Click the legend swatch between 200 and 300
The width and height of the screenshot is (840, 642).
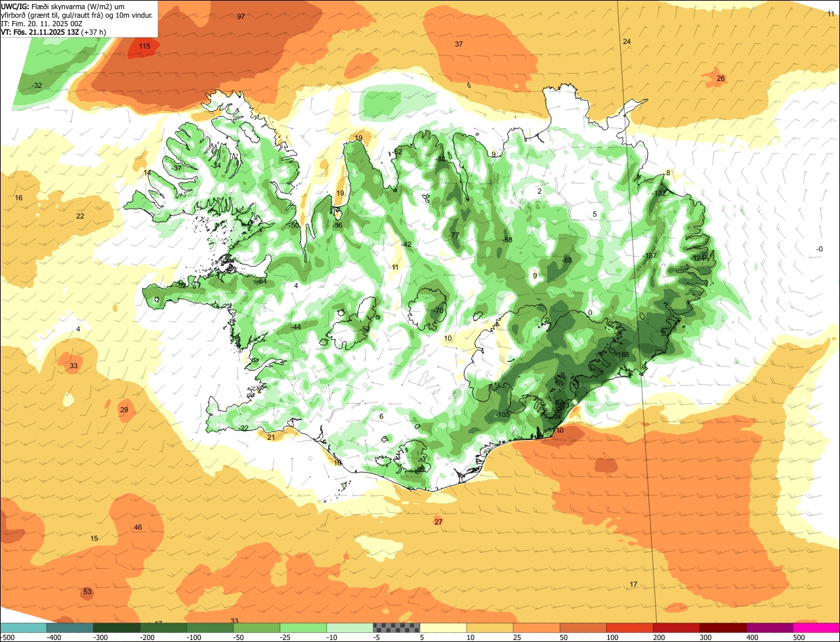coord(676,628)
